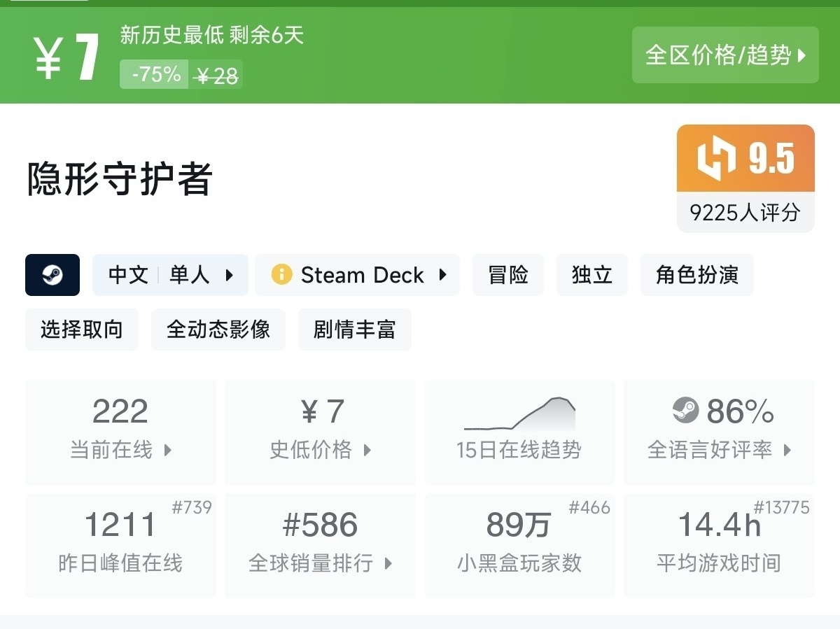The image size is (840, 629).
Task: Click the Steam platform icon tag
Action: (52, 275)
